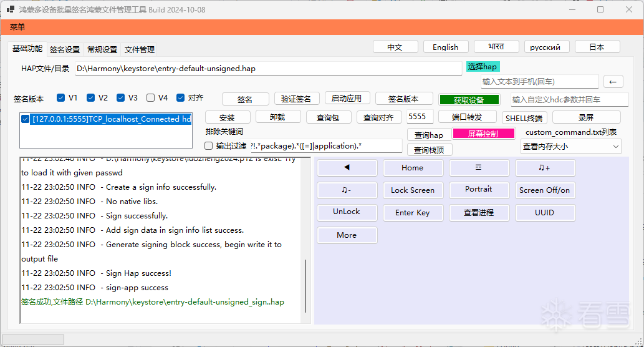
Task: Click the 查询对齐 button
Action: (379, 117)
